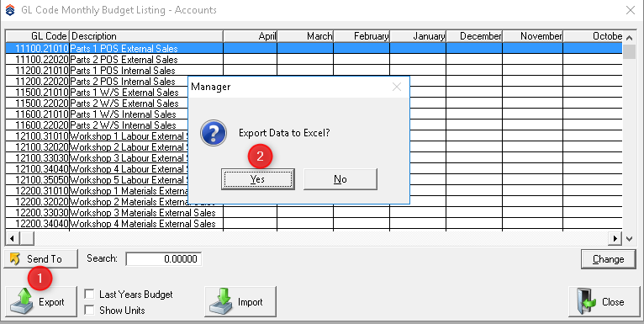Select row Parts 1 POS External Sales

coord(314,48)
